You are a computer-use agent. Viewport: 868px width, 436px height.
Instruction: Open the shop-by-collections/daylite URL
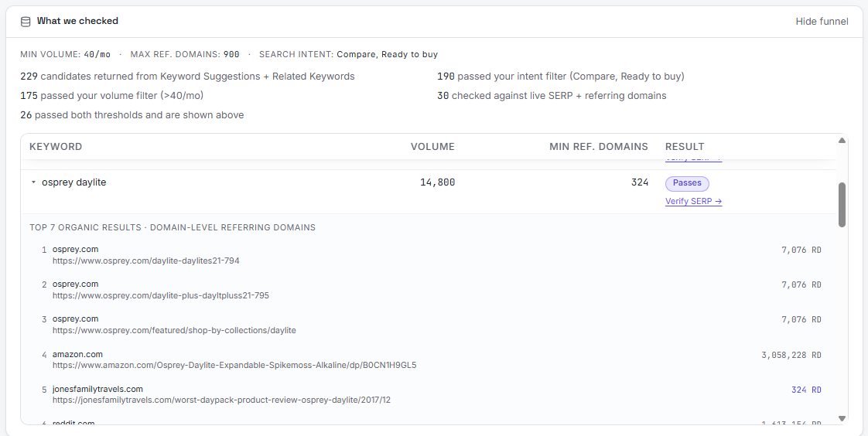point(174,330)
